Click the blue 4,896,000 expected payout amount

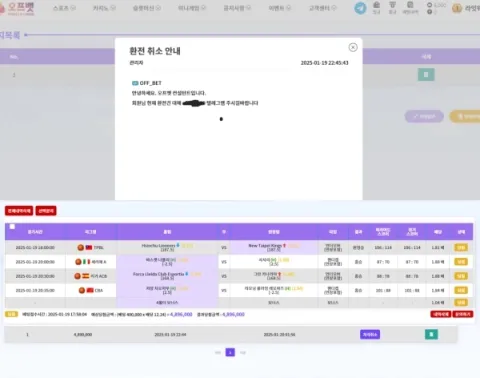(x=181, y=314)
